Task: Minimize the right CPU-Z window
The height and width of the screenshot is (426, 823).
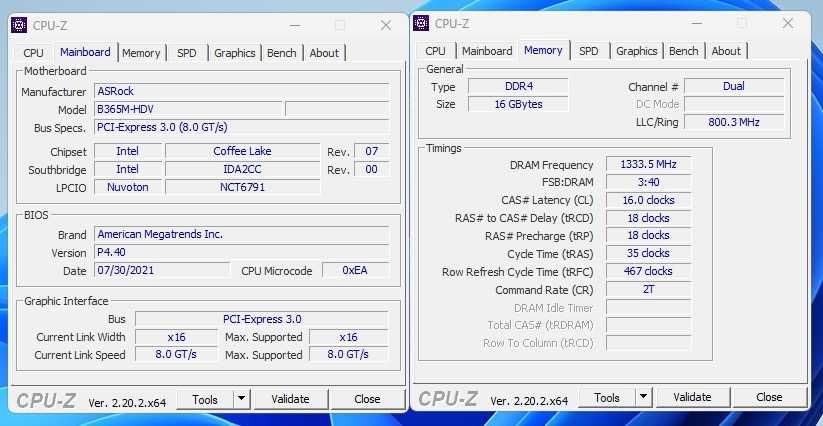Action: pyautogui.click(x=697, y=23)
